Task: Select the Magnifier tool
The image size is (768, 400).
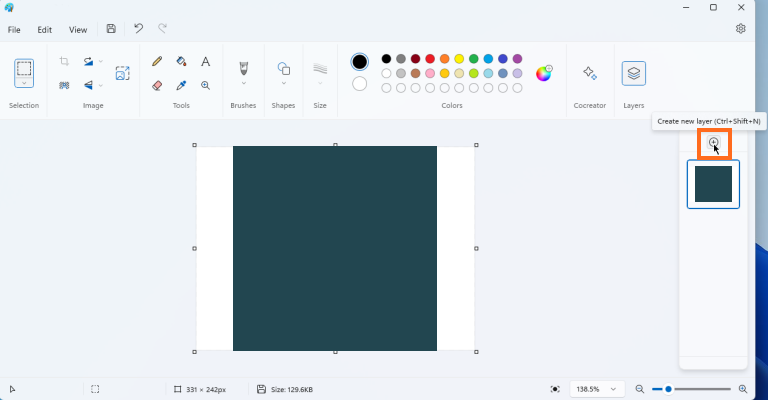Action: click(x=206, y=85)
